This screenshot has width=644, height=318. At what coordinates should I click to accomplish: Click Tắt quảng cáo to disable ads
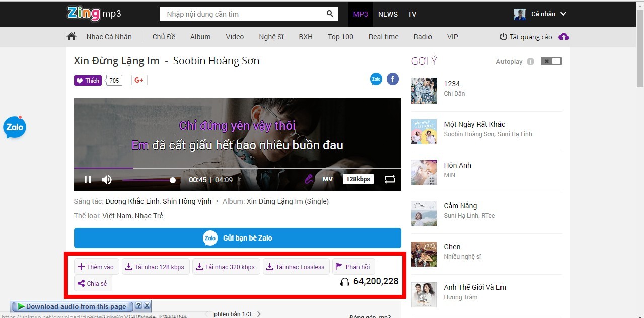526,37
